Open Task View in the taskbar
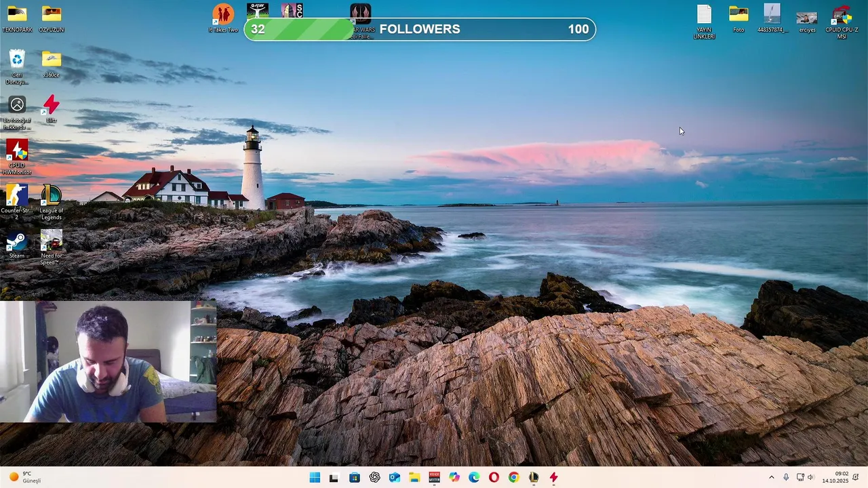 334,477
